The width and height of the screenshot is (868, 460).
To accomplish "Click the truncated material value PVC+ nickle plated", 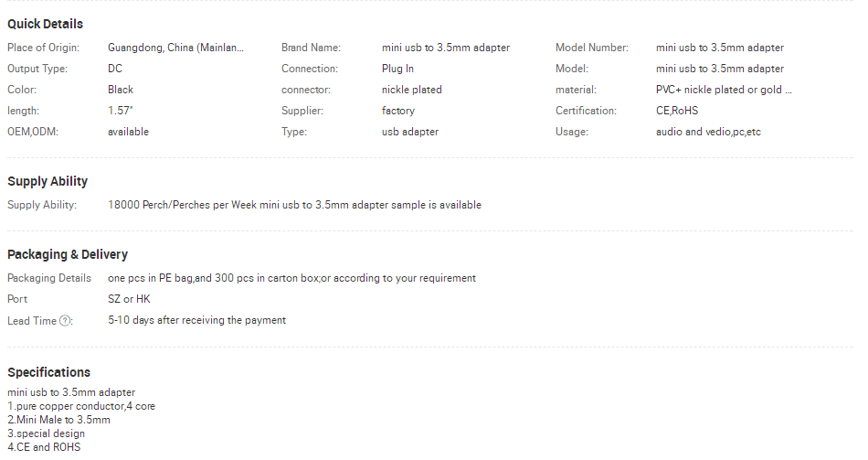I will click(724, 90).
